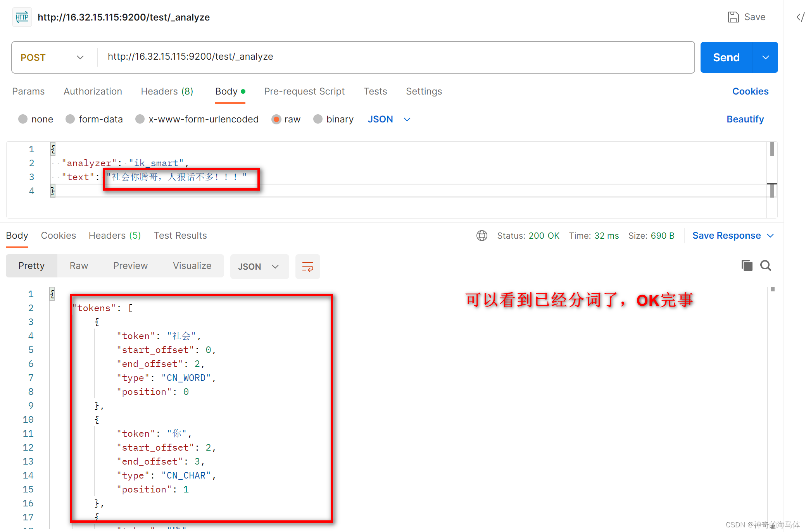Click the network globe icon near Status
Viewport: 806px width, 532px height.
pyautogui.click(x=482, y=236)
